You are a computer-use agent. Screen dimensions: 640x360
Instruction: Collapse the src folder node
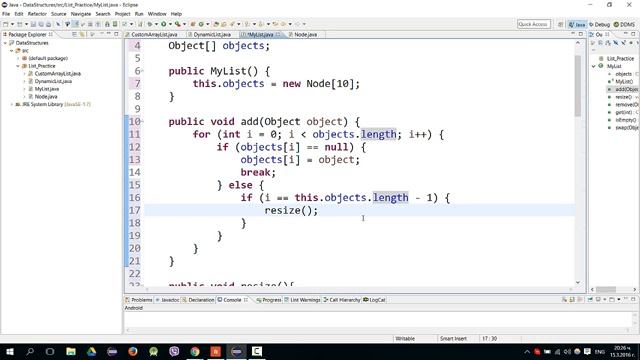[11, 51]
